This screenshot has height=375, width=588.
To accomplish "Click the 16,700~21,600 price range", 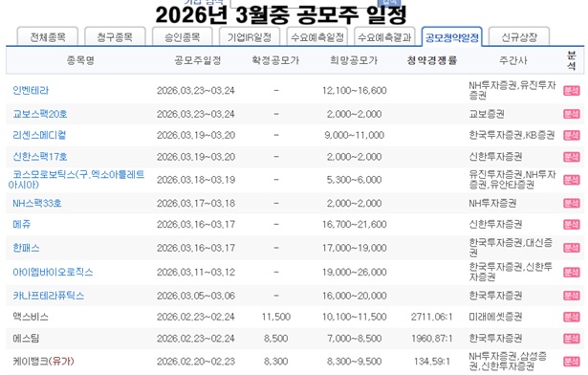I will pyautogui.click(x=355, y=224).
